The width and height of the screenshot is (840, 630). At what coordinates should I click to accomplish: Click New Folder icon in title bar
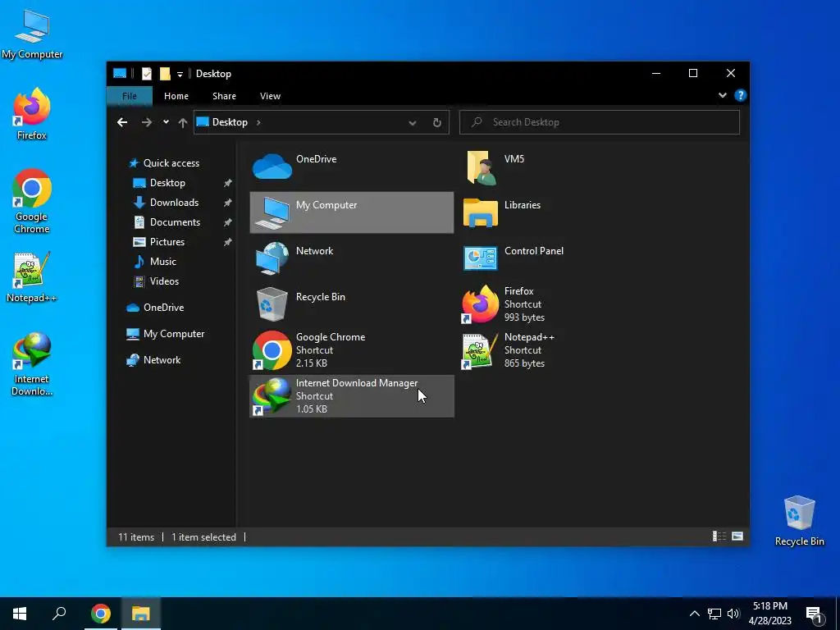pos(165,74)
